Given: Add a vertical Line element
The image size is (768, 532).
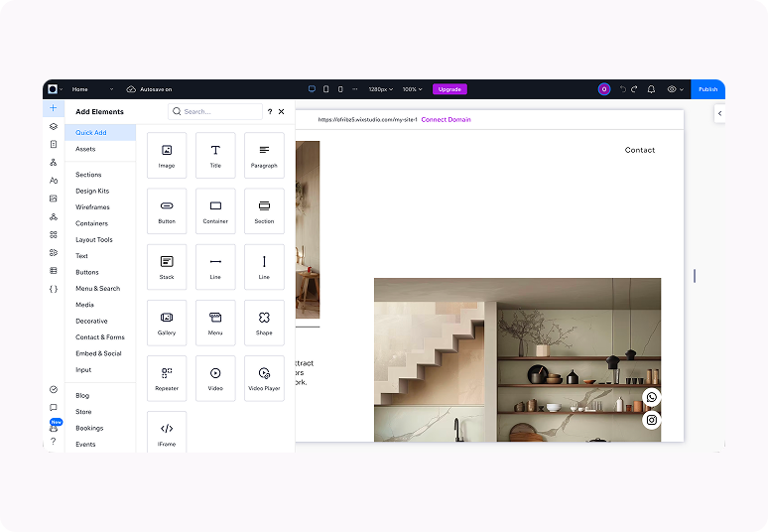Looking at the screenshot, I should tap(264, 267).
